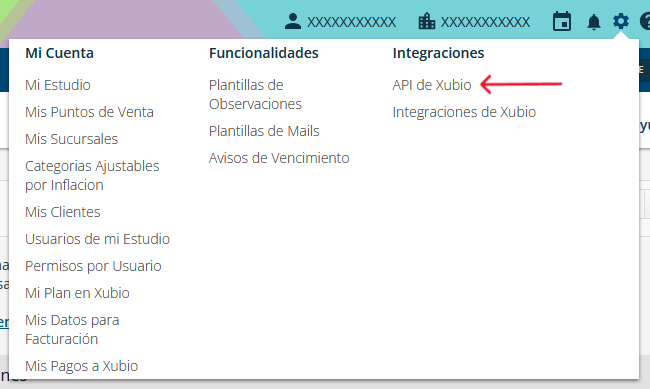The height and width of the screenshot is (389, 650).
Task: Open Plantillas de Mails
Action: 264,131
